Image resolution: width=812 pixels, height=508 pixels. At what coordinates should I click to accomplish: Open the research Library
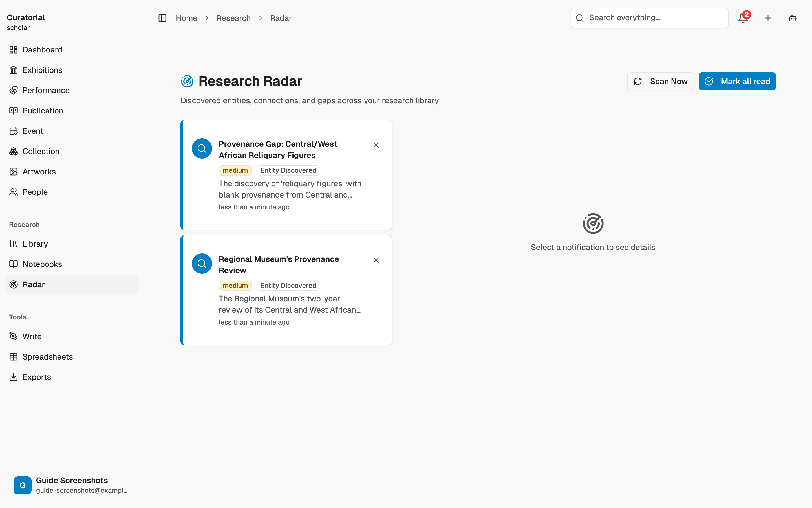pos(72,244)
